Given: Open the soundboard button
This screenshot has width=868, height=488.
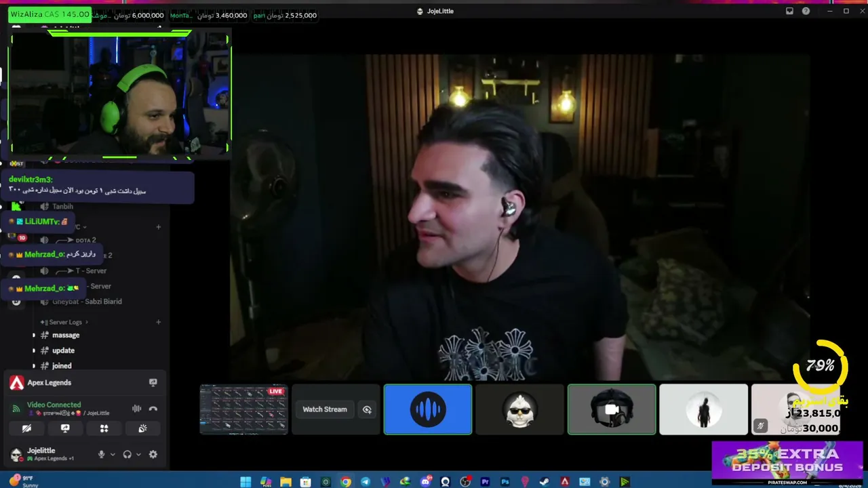Looking at the screenshot, I should [x=142, y=428].
